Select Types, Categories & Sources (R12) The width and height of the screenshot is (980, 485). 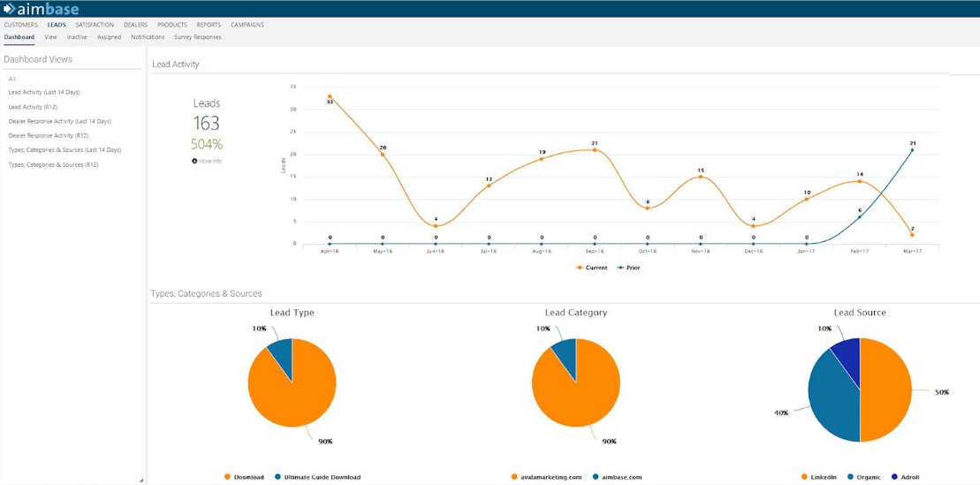click(53, 165)
